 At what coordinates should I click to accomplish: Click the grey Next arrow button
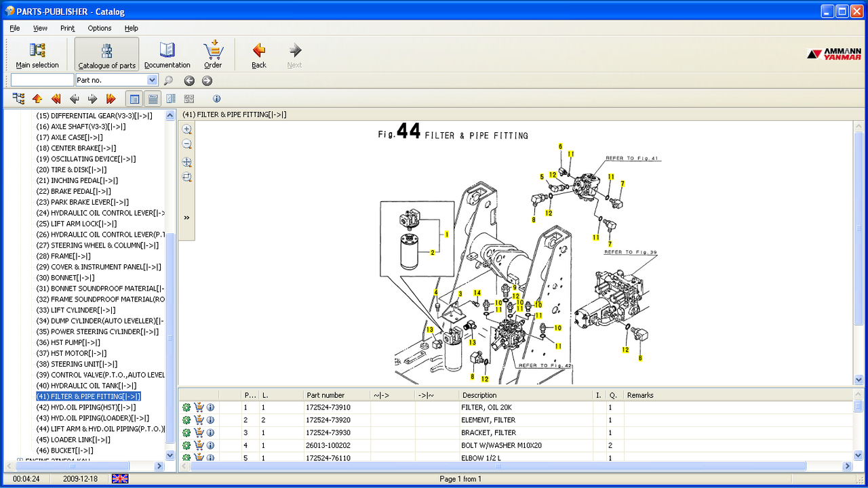tap(294, 55)
